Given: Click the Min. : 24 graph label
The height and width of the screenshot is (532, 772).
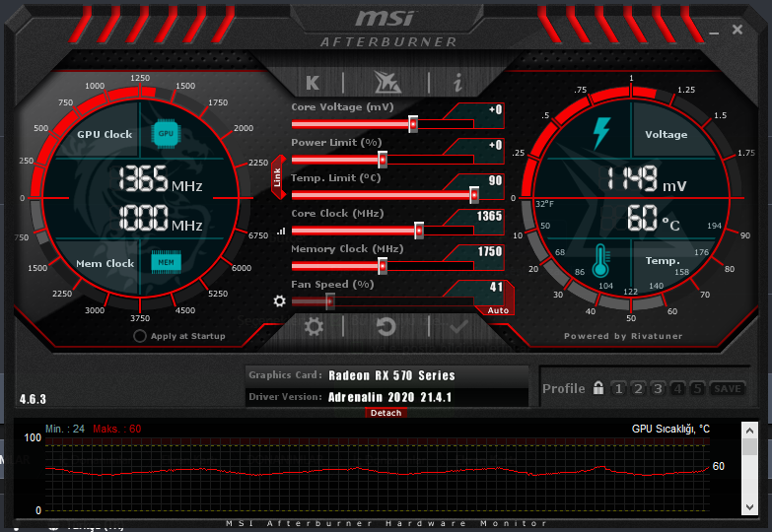Looking at the screenshot, I should [65, 429].
